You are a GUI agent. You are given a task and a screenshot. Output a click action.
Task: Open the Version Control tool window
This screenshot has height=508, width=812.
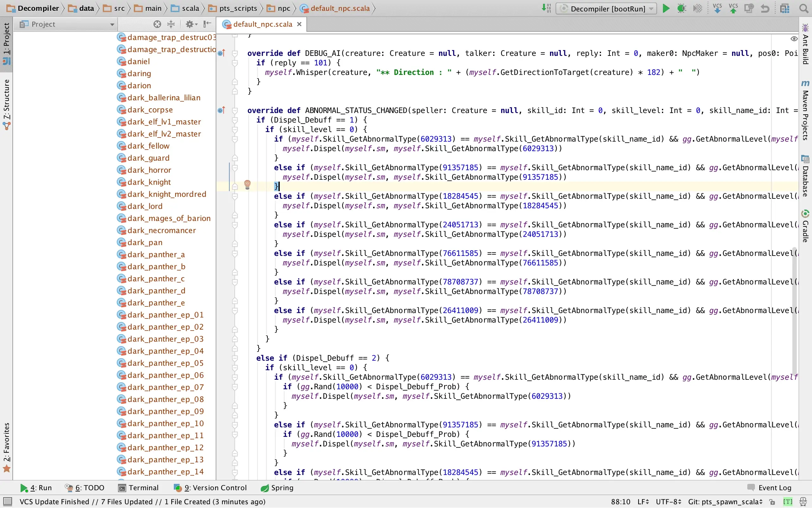point(210,487)
